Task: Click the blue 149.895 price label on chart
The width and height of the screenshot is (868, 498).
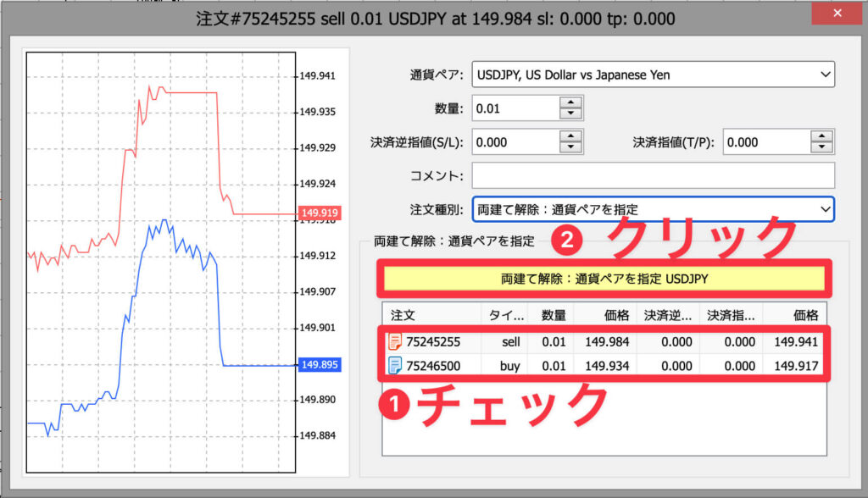Action: coord(319,365)
